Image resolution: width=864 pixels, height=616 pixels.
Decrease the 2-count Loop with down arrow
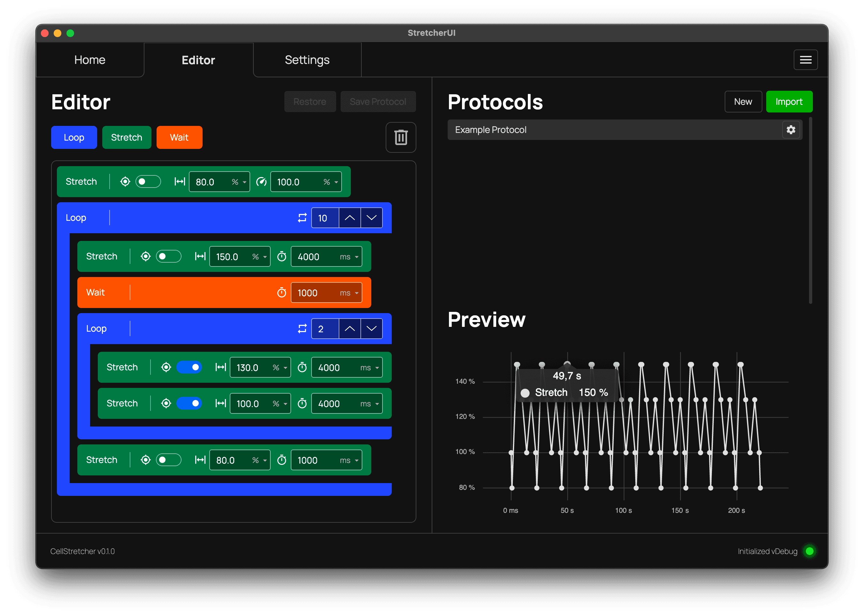tap(371, 328)
